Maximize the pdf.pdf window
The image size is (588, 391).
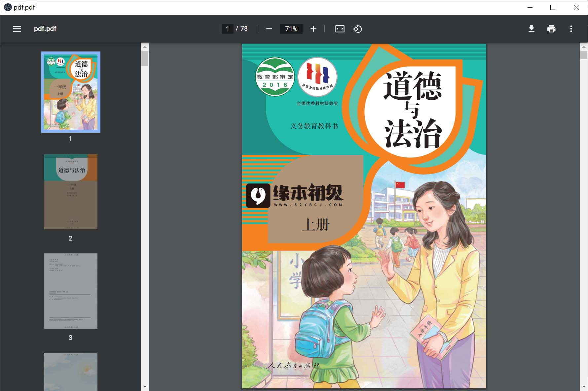[553, 7]
